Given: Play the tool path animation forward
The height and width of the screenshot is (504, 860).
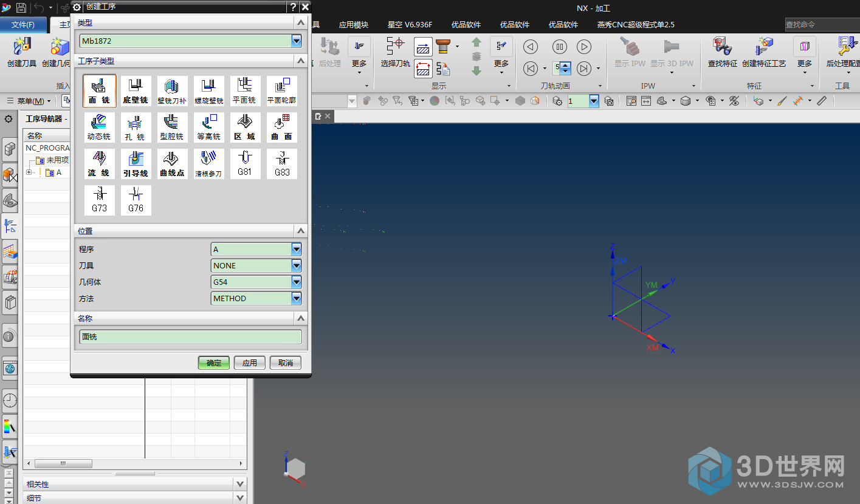Looking at the screenshot, I should [584, 47].
